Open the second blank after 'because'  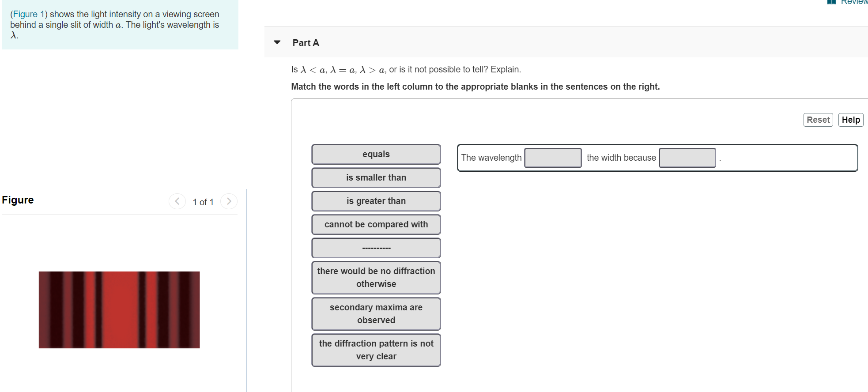tap(687, 158)
